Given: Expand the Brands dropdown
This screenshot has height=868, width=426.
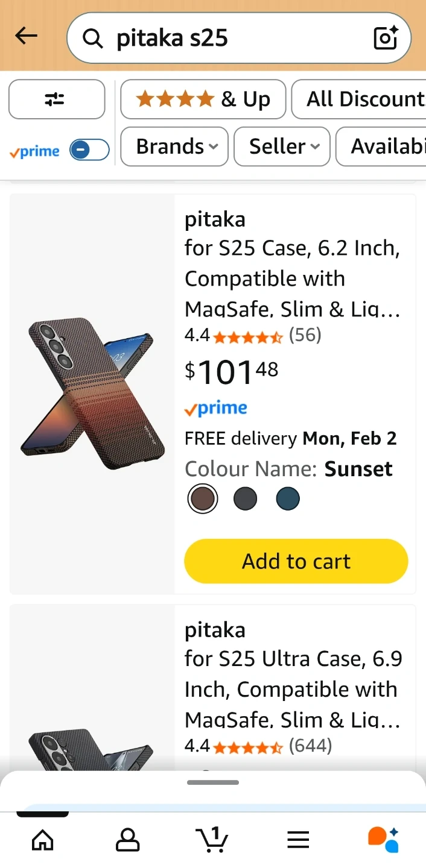Looking at the screenshot, I should tap(174, 146).
